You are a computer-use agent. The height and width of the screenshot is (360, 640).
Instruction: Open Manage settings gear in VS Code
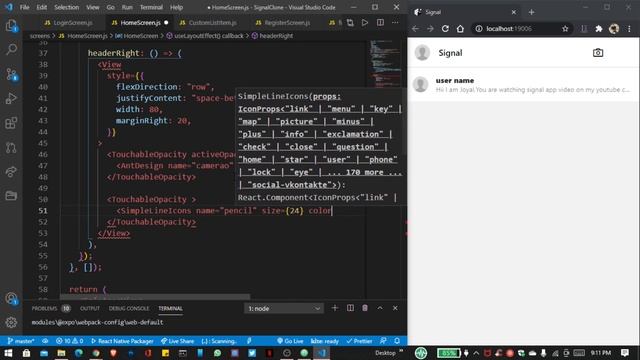[x=11, y=322]
